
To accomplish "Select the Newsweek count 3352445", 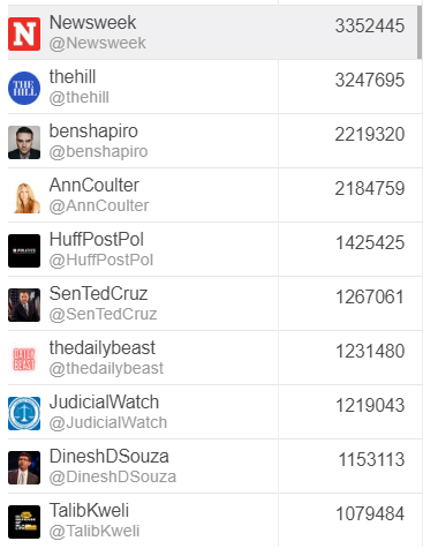I will [x=370, y=26].
